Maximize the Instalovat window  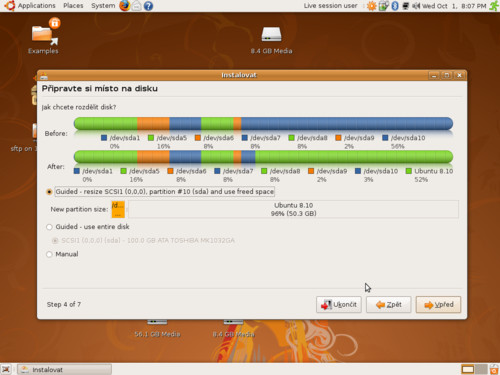tap(447, 76)
